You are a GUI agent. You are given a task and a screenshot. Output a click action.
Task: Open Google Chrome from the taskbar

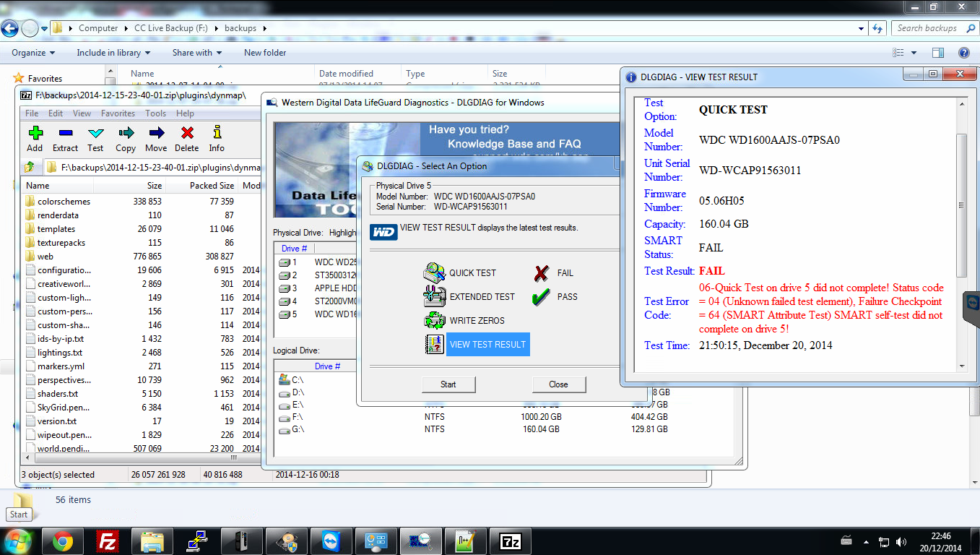coord(62,541)
